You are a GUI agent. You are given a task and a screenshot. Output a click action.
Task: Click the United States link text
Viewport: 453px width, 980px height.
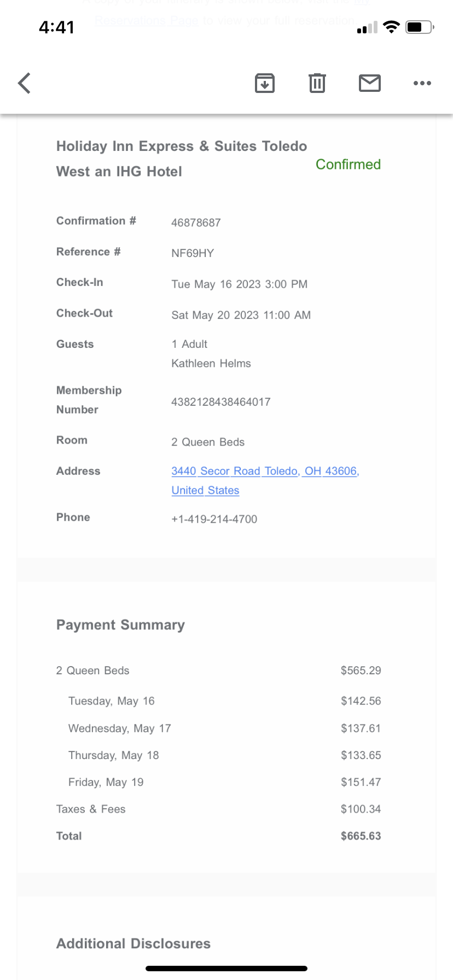(x=205, y=491)
